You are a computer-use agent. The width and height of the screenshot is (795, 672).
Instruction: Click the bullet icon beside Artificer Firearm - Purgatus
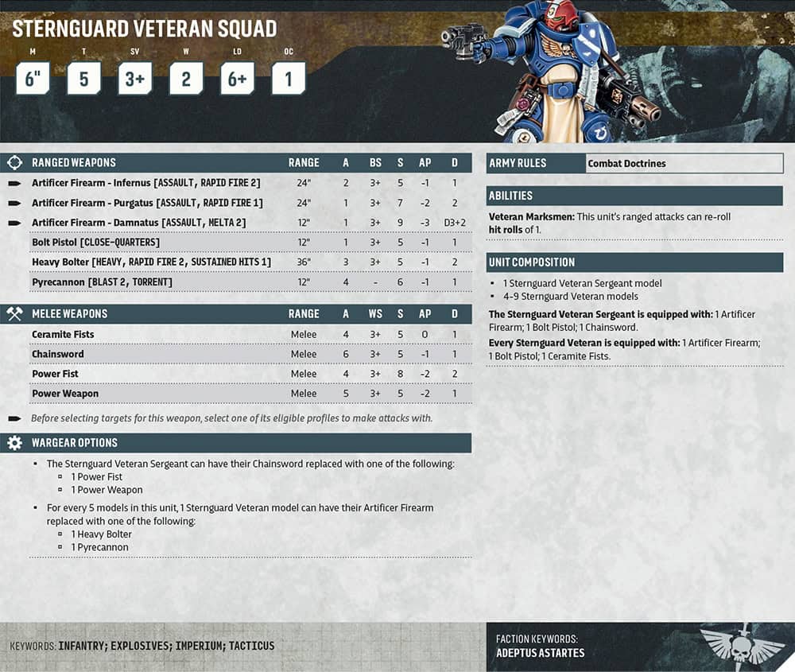click(14, 203)
